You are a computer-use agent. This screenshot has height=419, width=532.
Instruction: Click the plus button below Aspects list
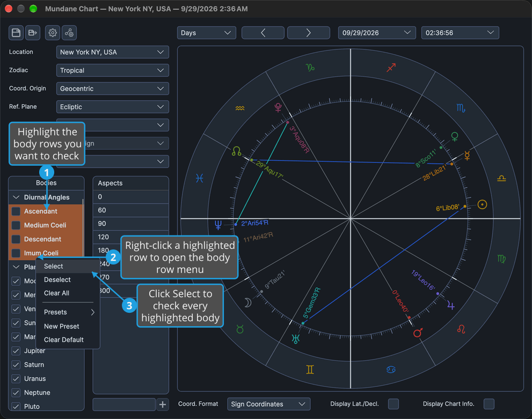click(163, 405)
